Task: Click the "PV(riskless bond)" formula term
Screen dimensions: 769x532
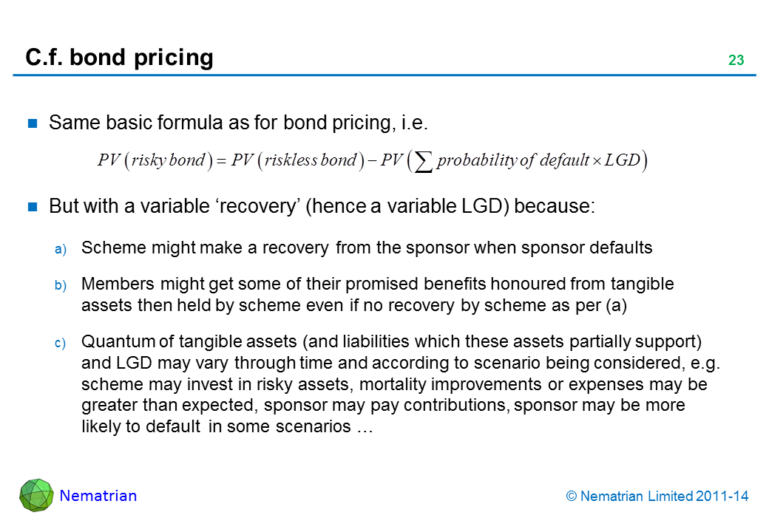Action: pyautogui.click(x=296, y=160)
